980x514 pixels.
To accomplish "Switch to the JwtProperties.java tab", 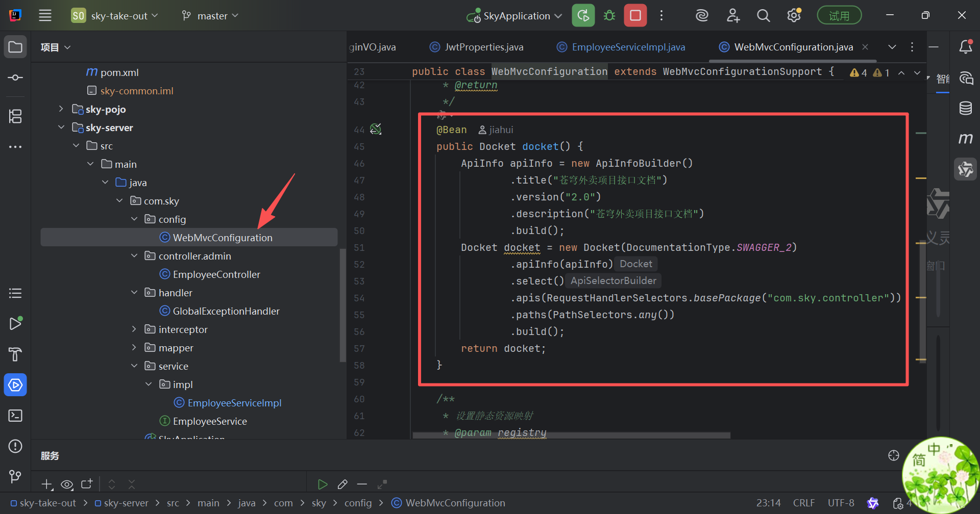I will pos(477,47).
